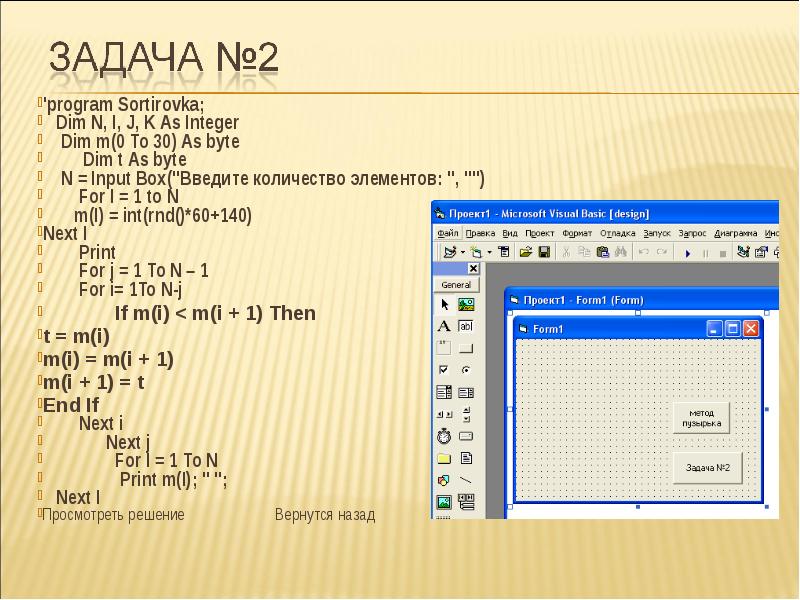Follow the "Просмотреть решение" link
The image size is (800, 600).
pos(112,515)
